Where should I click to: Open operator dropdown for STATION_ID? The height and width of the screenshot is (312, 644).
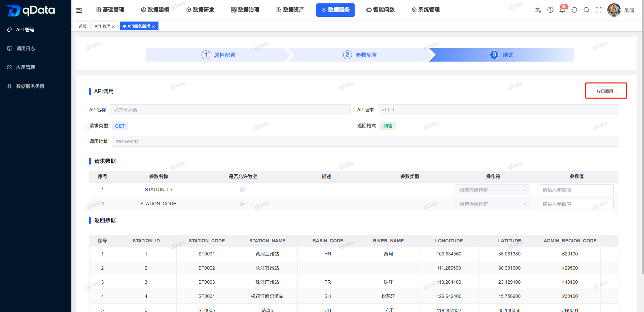click(493, 190)
